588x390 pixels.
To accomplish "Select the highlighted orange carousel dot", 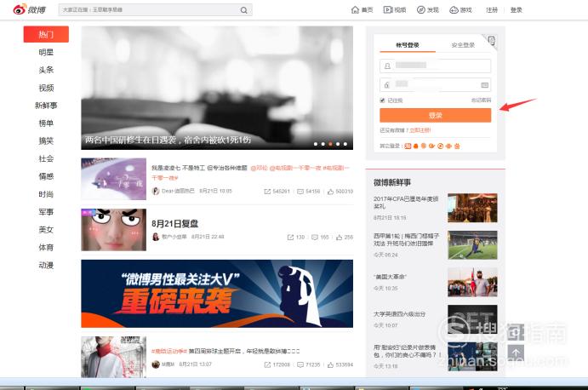I will pyautogui.click(x=330, y=144).
